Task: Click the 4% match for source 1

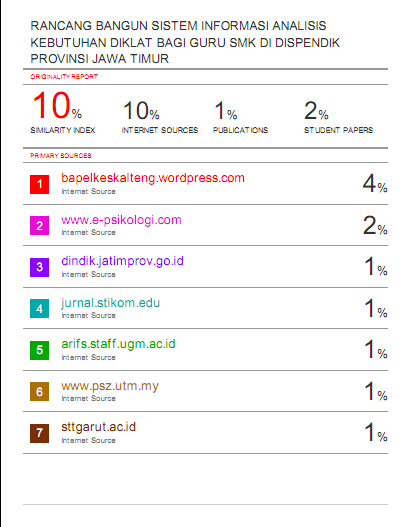Action: (375, 184)
